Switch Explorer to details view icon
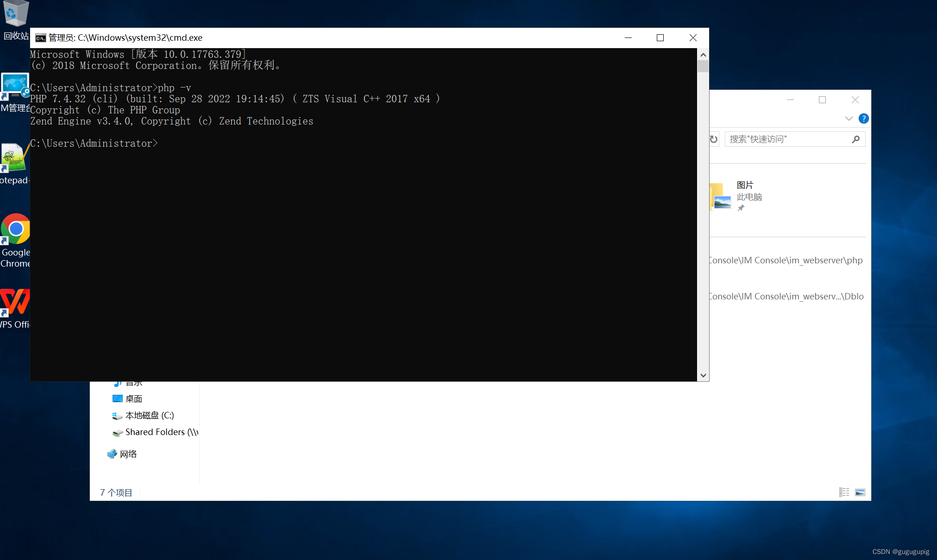The height and width of the screenshot is (560, 937). pos(844,492)
